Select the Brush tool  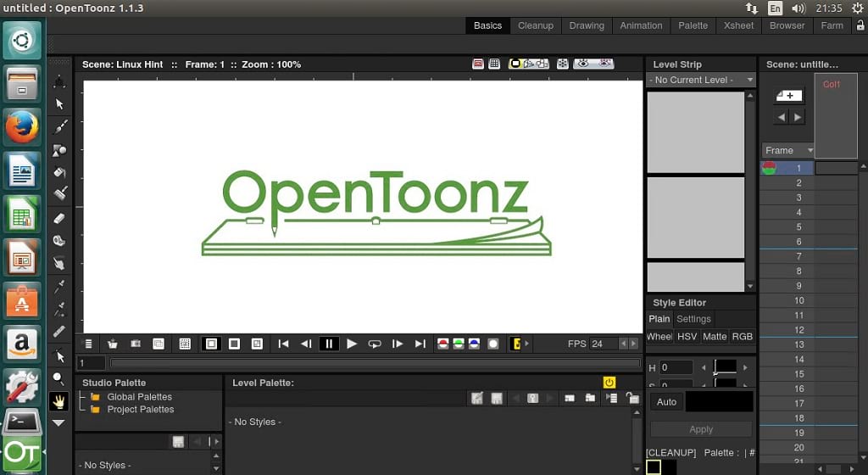[x=60, y=126]
